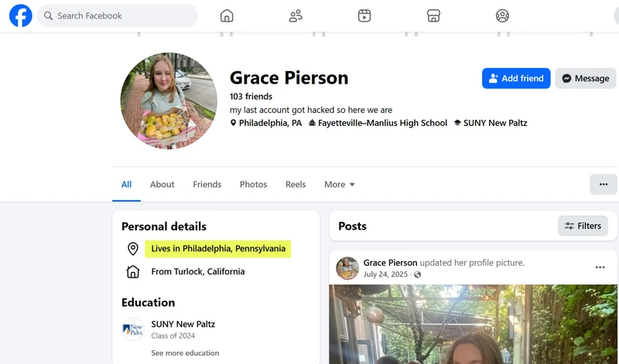Image resolution: width=619 pixels, height=364 pixels.
Task: Open the Home feed icon
Action: pyautogui.click(x=227, y=15)
